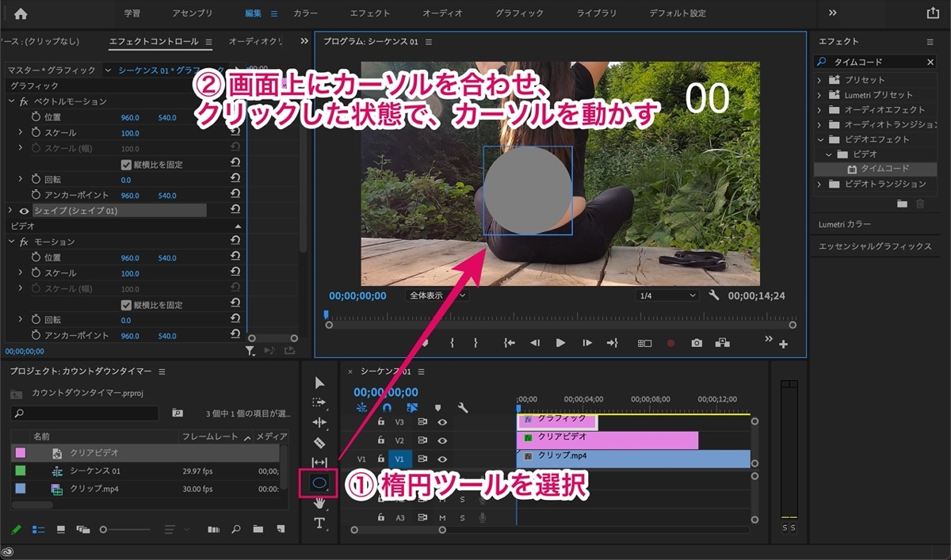Open the ライブラリ workspace
The height and width of the screenshot is (560, 951).
[x=598, y=13]
